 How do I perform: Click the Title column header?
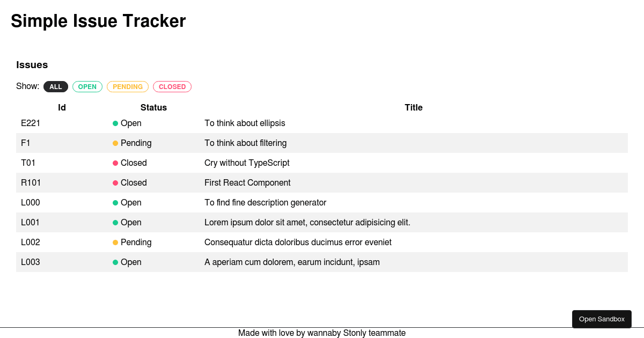coord(413,107)
